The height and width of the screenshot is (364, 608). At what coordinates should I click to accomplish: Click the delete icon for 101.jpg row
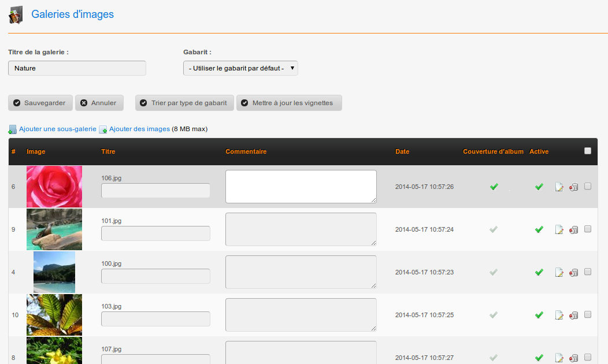coord(573,230)
